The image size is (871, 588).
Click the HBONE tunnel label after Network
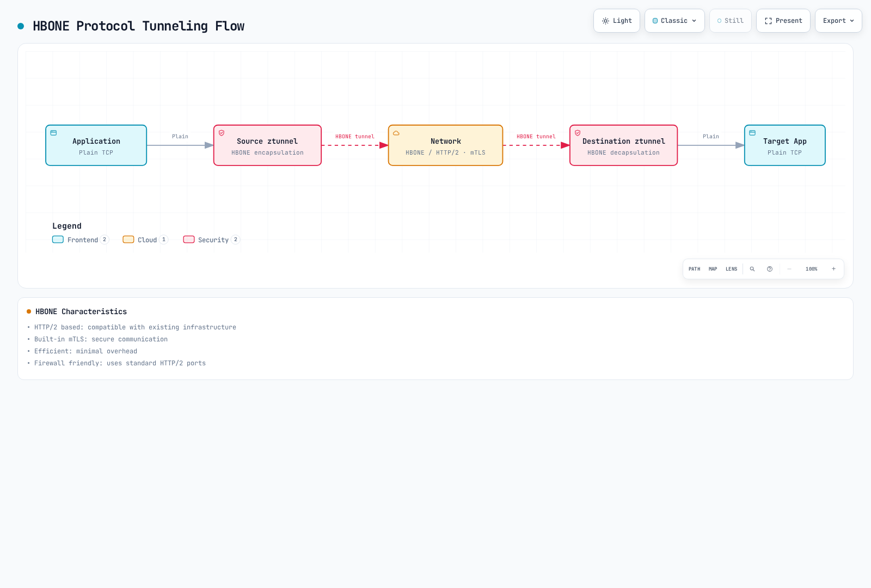tap(536, 137)
